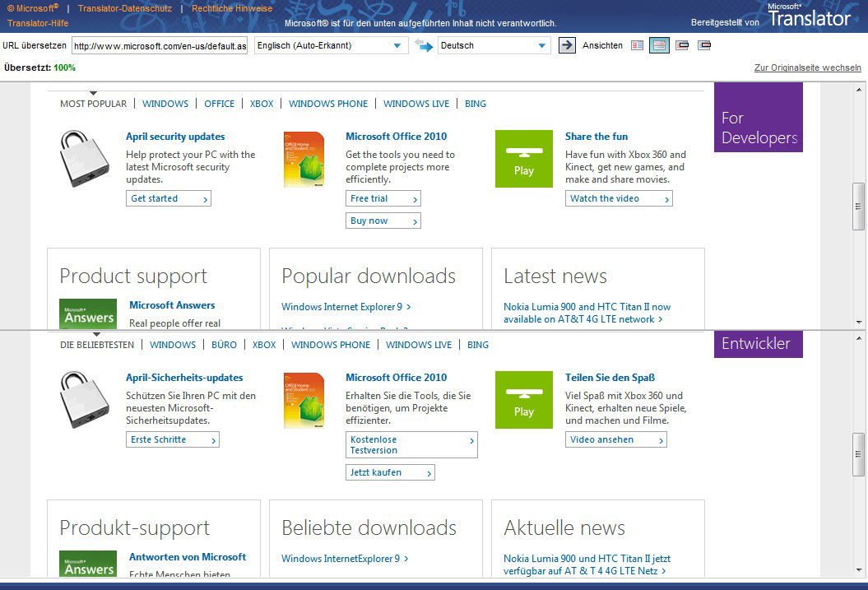
Task: Open April security updates link
Action: pos(175,136)
